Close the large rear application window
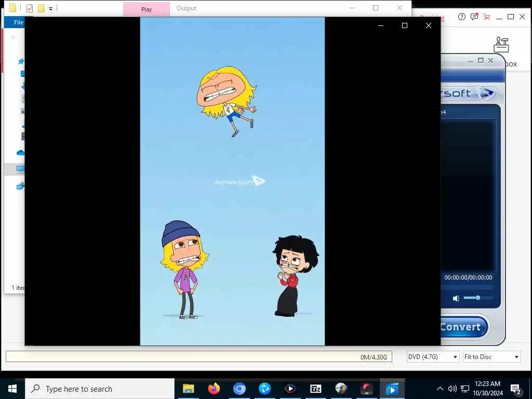The height and width of the screenshot is (399, 532). 522,16
